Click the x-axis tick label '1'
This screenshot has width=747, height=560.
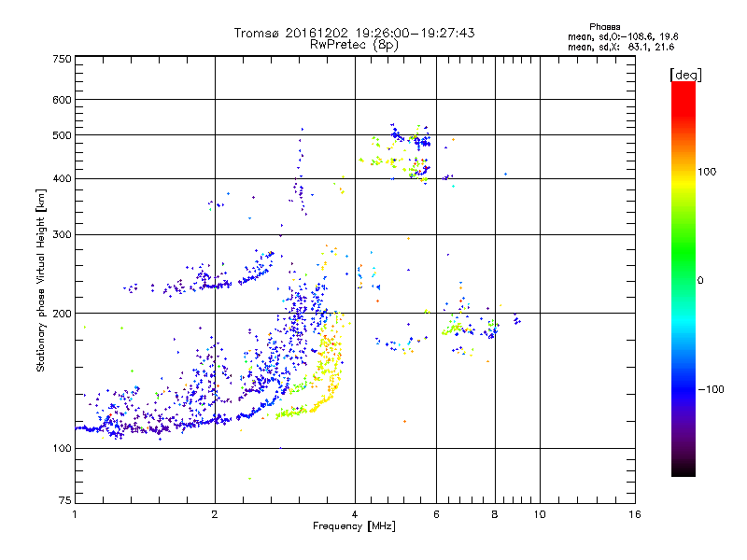(75, 514)
